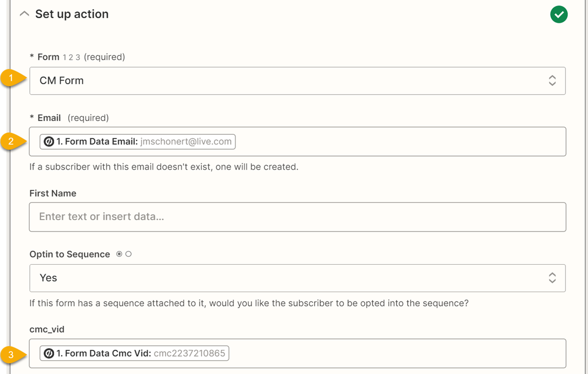
Task: Select the filled radio icon beside Optin to Sequence
Action: point(119,254)
